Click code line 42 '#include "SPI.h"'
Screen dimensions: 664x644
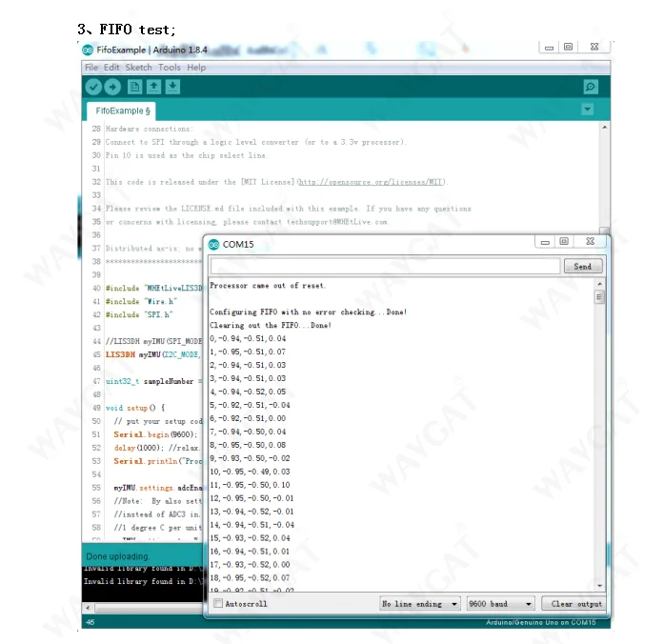click(139, 314)
